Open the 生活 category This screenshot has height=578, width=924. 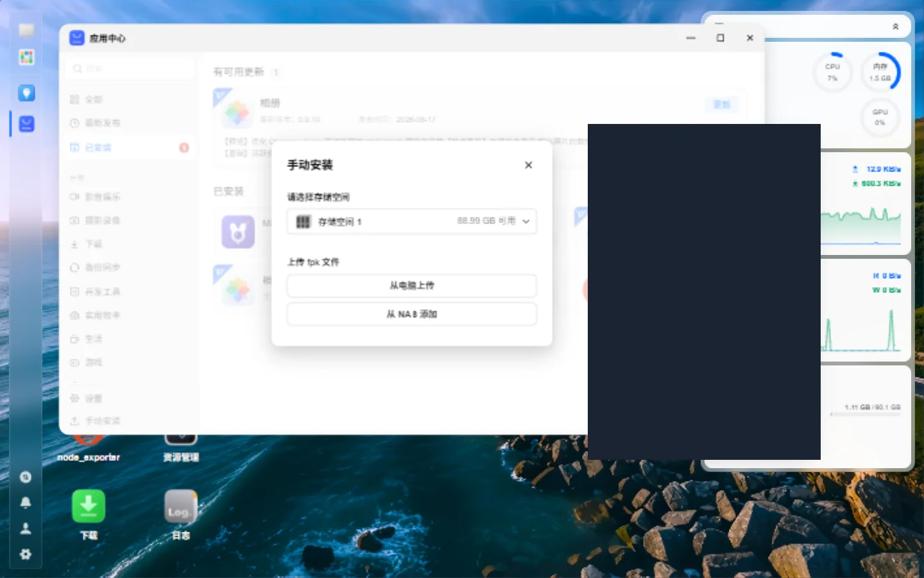pyautogui.click(x=130, y=338)
